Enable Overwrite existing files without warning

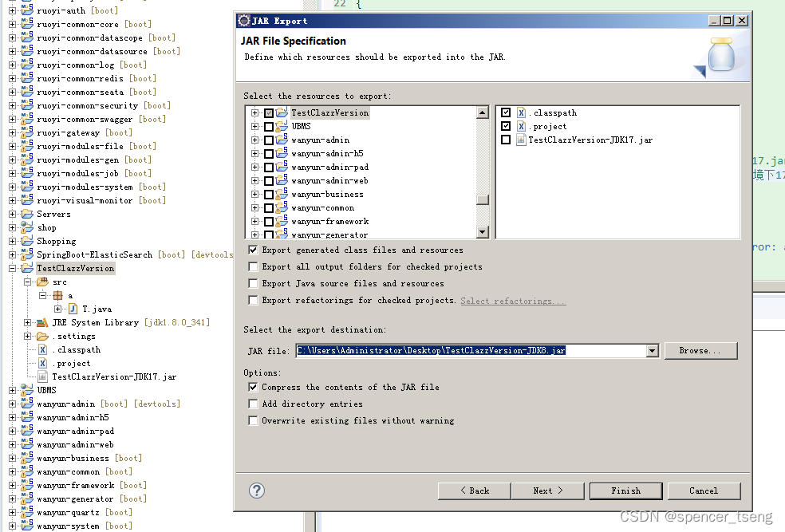[x=254, y=420]
